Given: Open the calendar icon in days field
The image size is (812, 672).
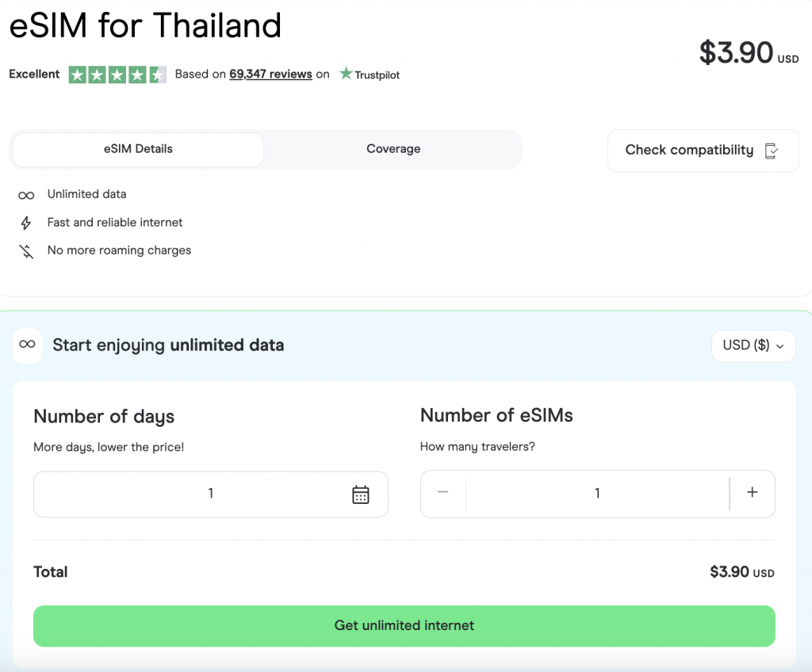Looking at the screenshot, I should coord(361,494).
